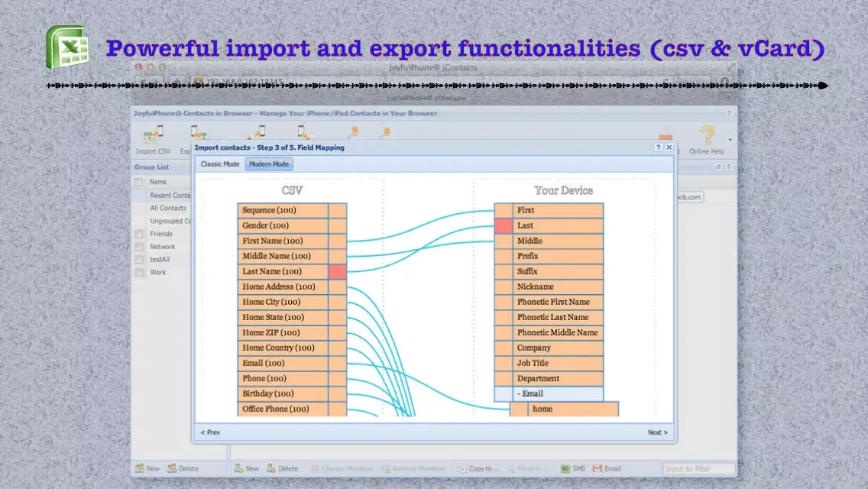Screen dimensions: 868x489
Task: Select 'Phonetic Last Name' device field
Action: [558, 317]
